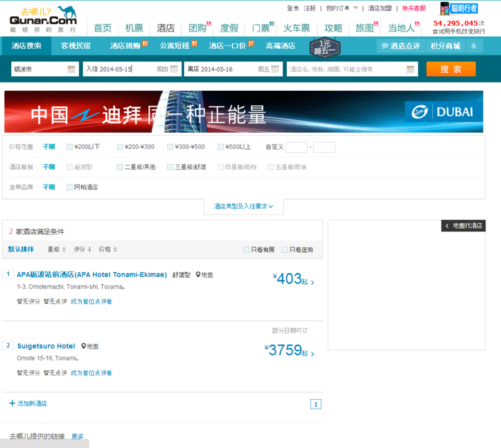Switch to 酒店团购 tab
501x448 pixels.
[x=125, y=46]
